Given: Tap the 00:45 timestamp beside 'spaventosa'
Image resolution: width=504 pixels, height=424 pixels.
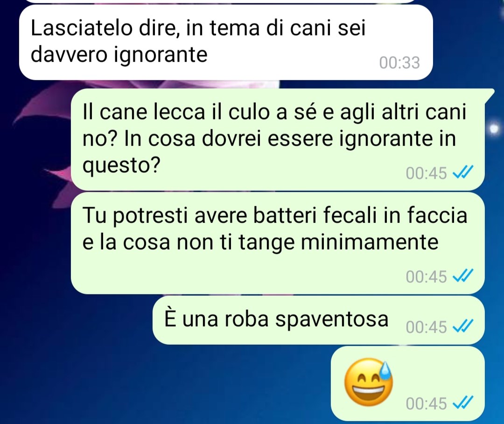Looking at the screenshot, I should pos(426,327).
